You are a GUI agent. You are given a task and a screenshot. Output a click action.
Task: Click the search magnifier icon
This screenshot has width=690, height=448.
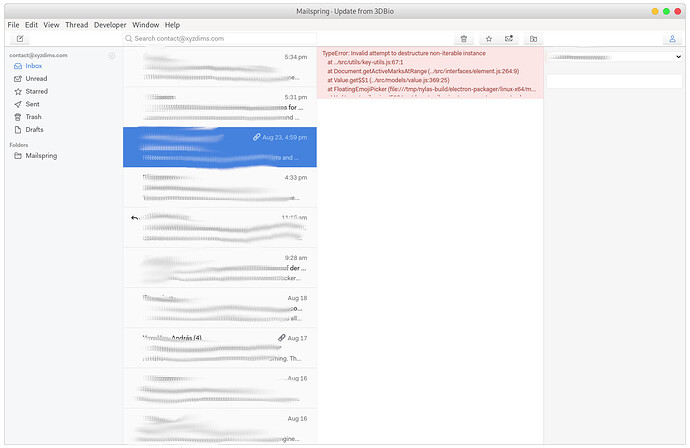(x=128, y=39)
